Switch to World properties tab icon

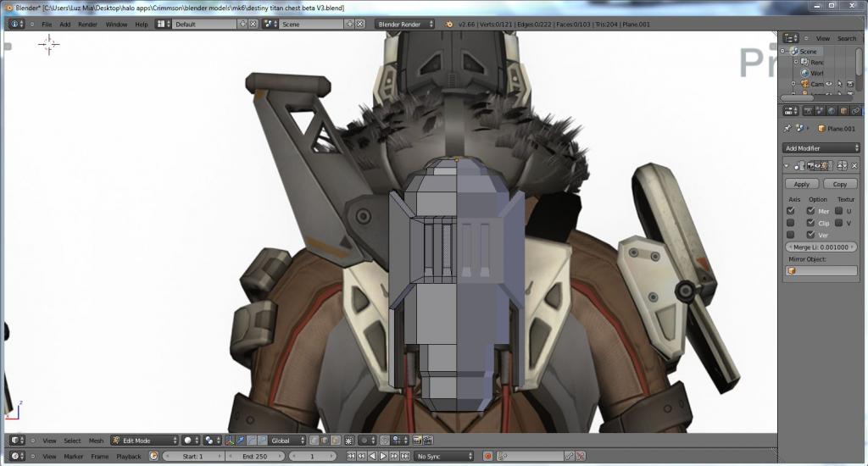coord(832,111)
